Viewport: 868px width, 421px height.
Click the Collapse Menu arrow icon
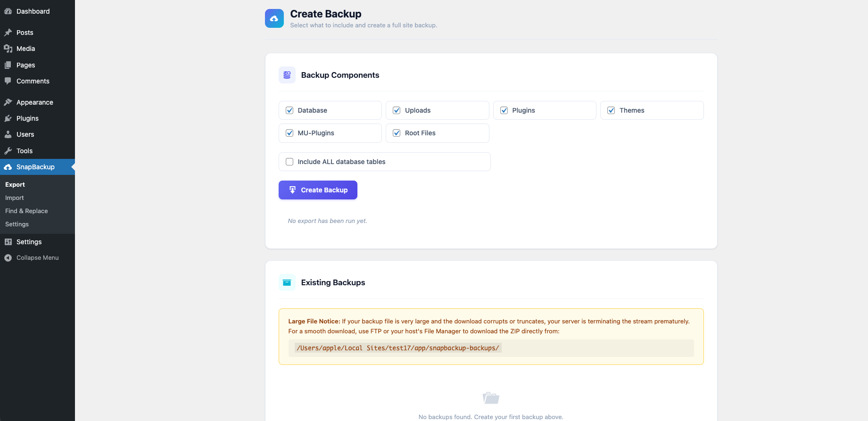[8, 258]
